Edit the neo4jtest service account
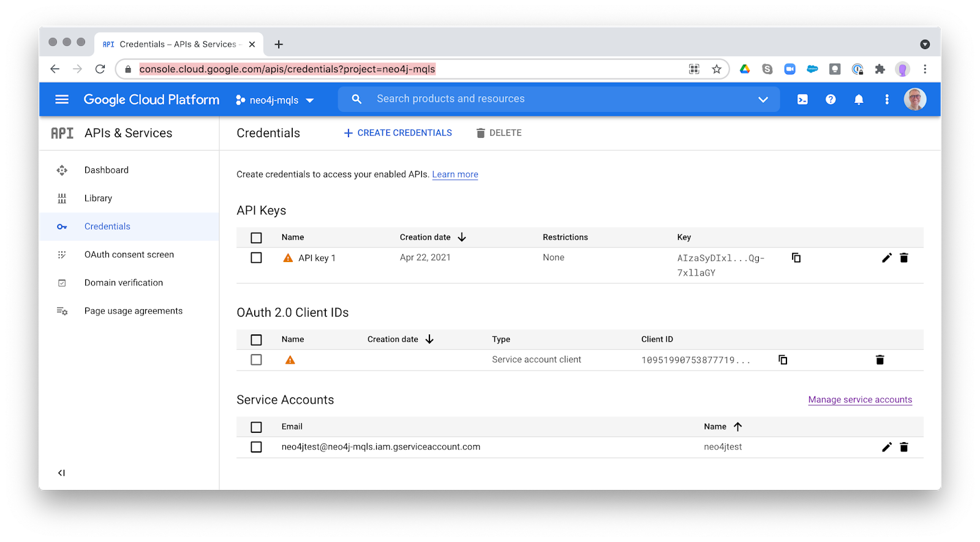Screen dimensions: 980x542 [x=886, y=447]
